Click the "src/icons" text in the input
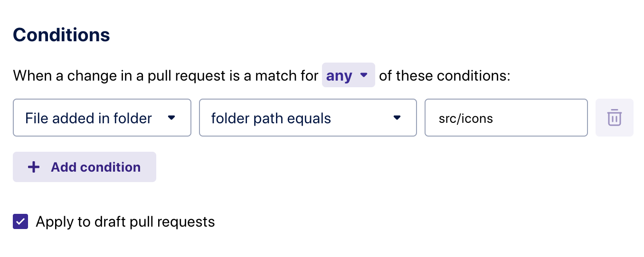 click(x=465, y=118)
